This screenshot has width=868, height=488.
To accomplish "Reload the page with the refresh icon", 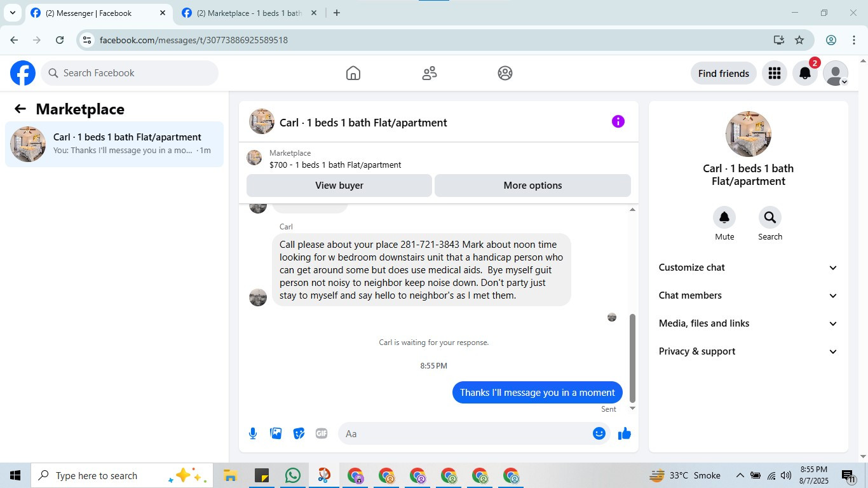I will click(x=60, y=40).
